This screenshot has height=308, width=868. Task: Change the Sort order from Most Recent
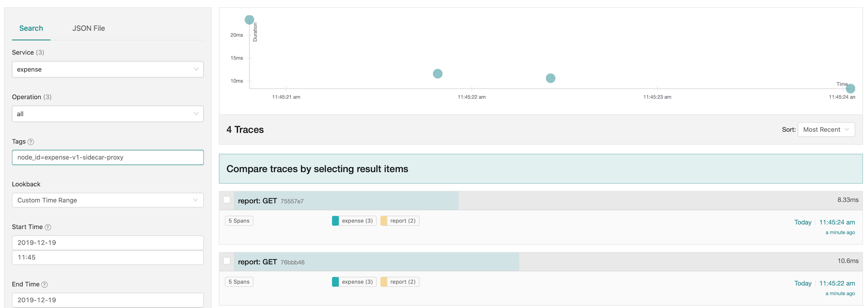(x=826, y=129)
